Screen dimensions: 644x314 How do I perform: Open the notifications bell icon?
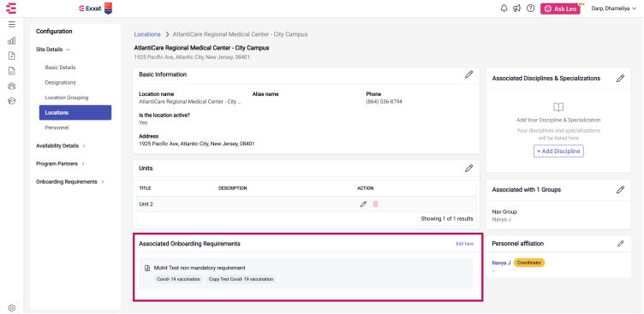pyautogui.click(x=504, y=9)
